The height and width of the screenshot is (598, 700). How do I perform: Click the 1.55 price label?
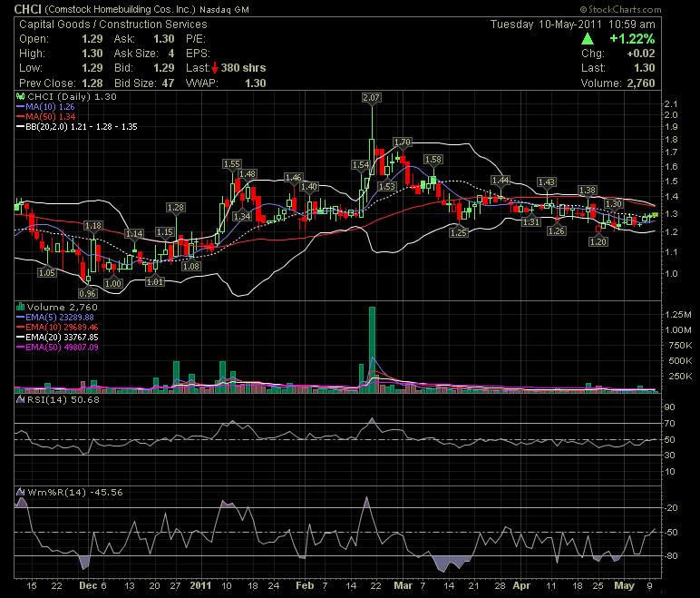click(x=232, y=163)
